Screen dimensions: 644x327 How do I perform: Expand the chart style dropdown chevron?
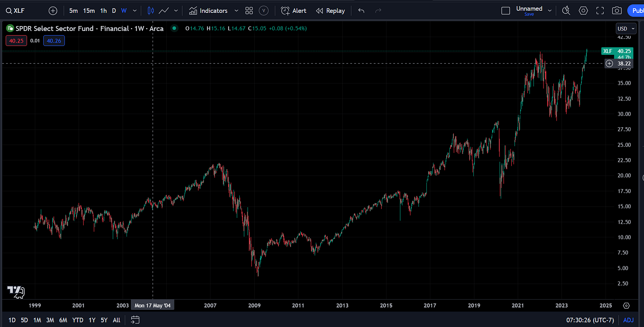(176, 11)
